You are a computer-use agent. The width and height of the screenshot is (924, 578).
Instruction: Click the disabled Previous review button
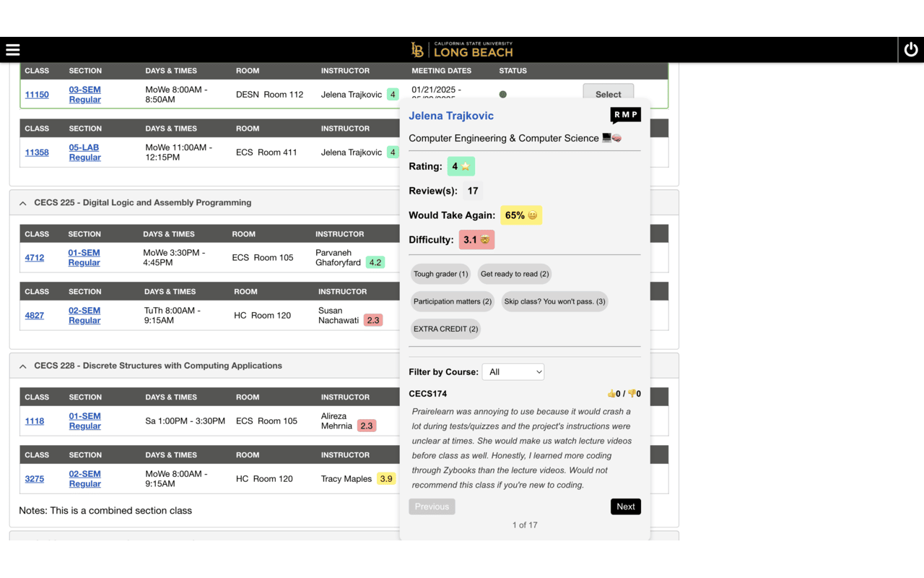pyautogui.click(x=432, y=506)
